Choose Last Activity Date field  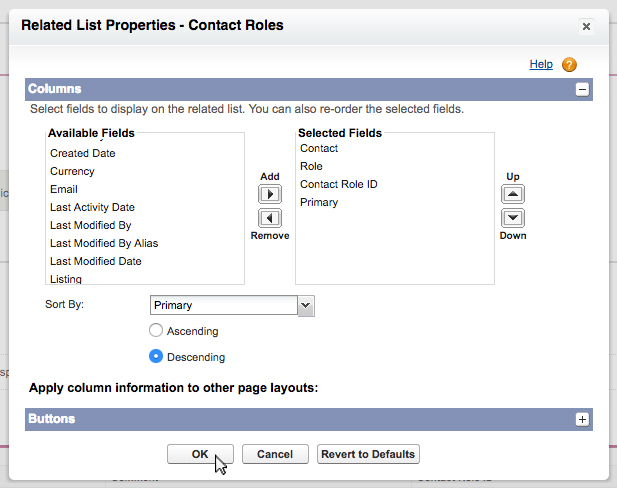click(92, 207)
